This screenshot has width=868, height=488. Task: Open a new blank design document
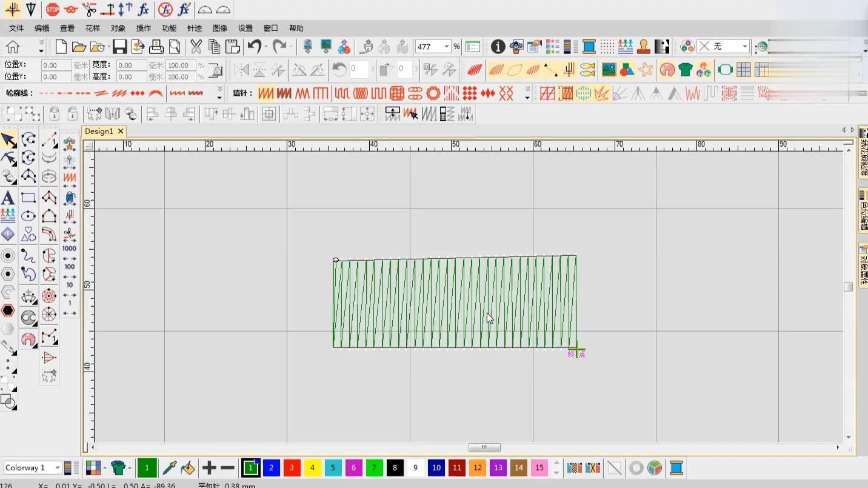pos(61,47)
